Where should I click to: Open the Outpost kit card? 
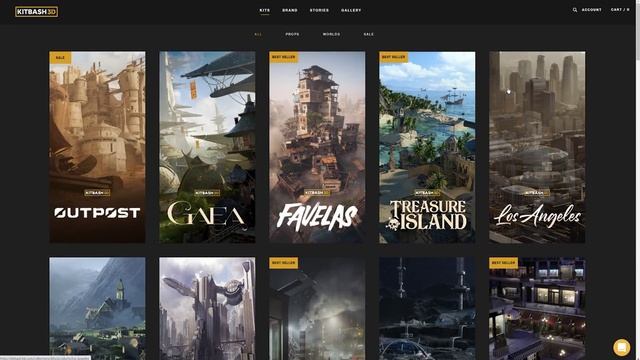click(x=97, y=147)
